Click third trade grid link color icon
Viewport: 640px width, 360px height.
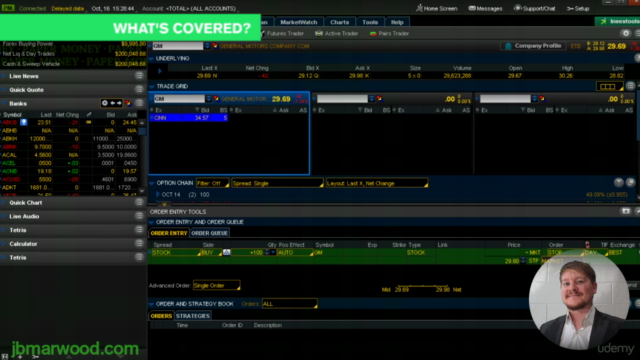tap(542, 99)
